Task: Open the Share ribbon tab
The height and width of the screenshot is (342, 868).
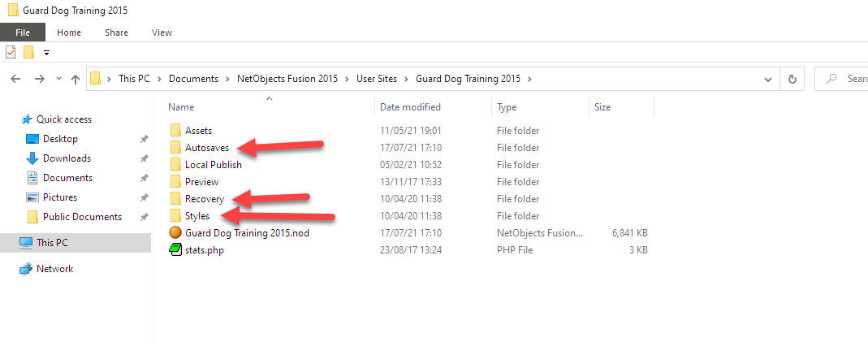Action: pyautogui.click(x=116, y=32)
